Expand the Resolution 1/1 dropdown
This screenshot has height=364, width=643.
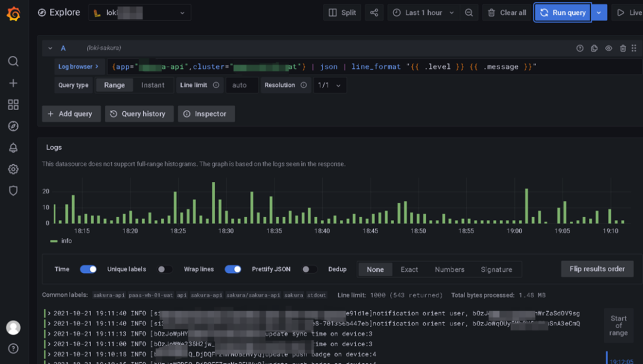329,85
